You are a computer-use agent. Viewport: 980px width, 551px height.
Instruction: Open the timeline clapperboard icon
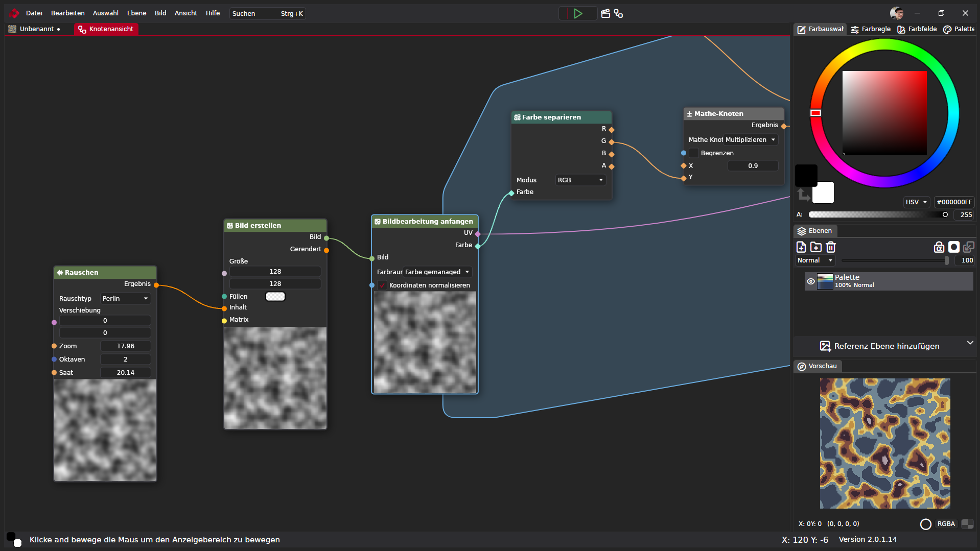pyautogui.click(x=605, y=14)
